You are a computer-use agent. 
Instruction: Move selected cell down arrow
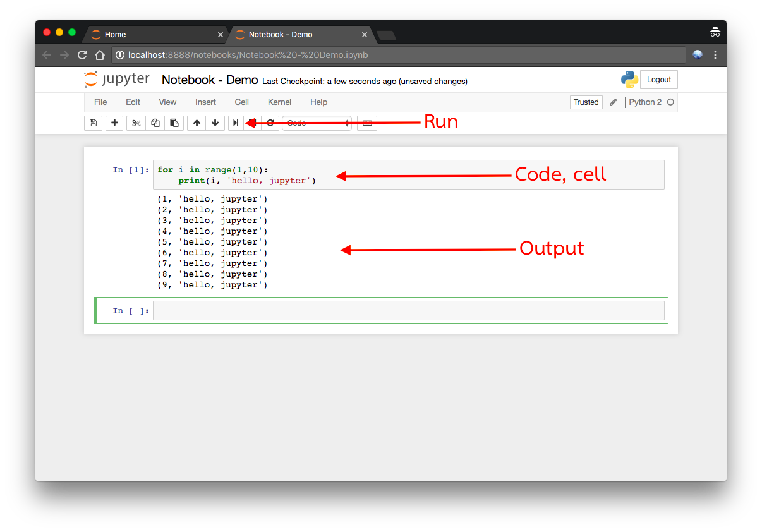point(215,123)
